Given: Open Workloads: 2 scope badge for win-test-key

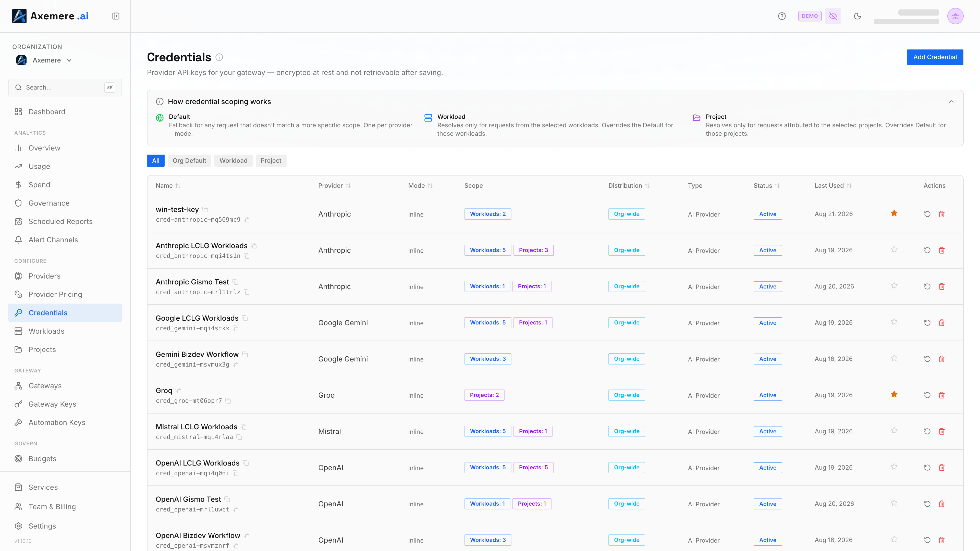Looking at the screenshot, I should point(488,214).
